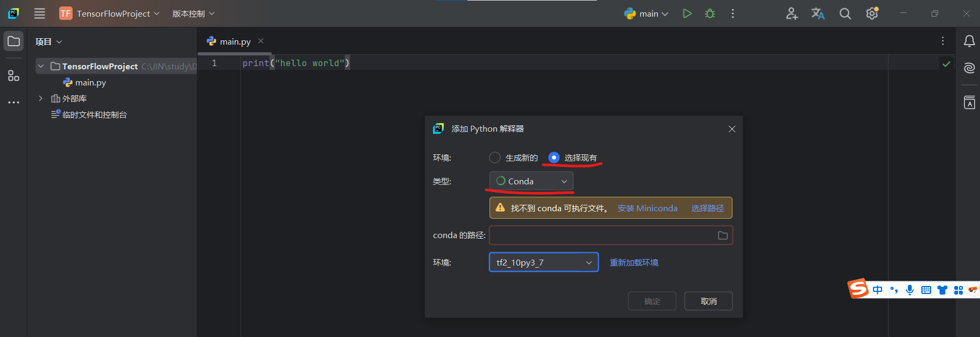Open the Sogou soft keyboard icon
980x337 pixels.
(x=926, y=290)
